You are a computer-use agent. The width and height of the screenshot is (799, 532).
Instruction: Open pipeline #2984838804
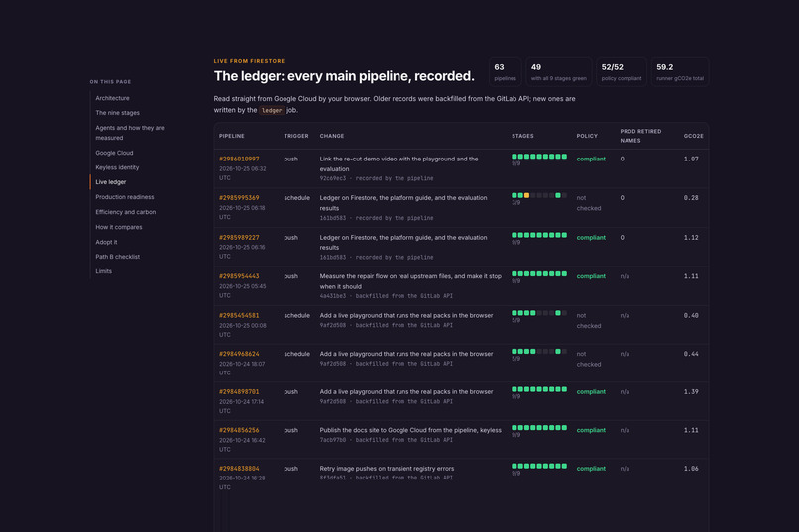point(239,469)
